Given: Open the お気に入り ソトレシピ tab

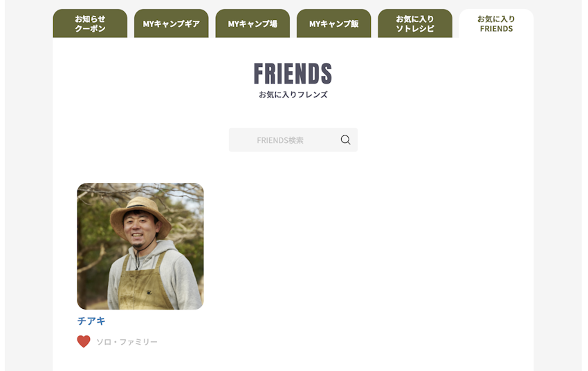Looking at the screenshot, I should [415, 23].
